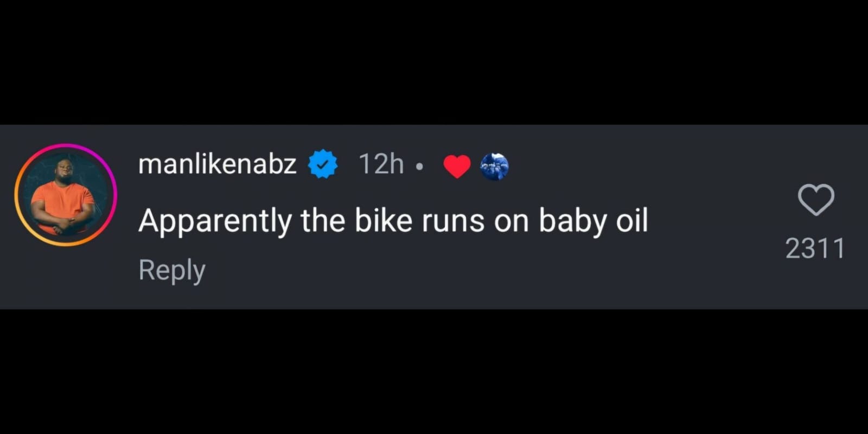This screenshot has height=434, width=868.
Task: Click the 12h timestamp
Action: point(381,164)
